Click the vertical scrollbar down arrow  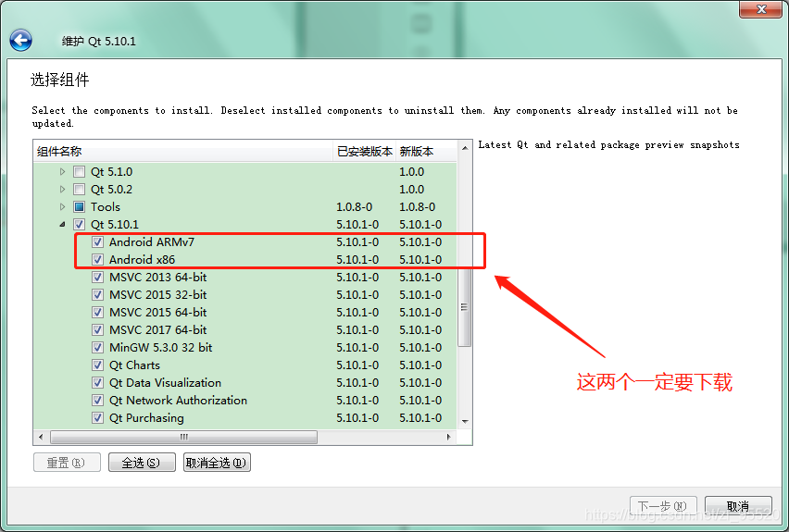click(465, 421)
